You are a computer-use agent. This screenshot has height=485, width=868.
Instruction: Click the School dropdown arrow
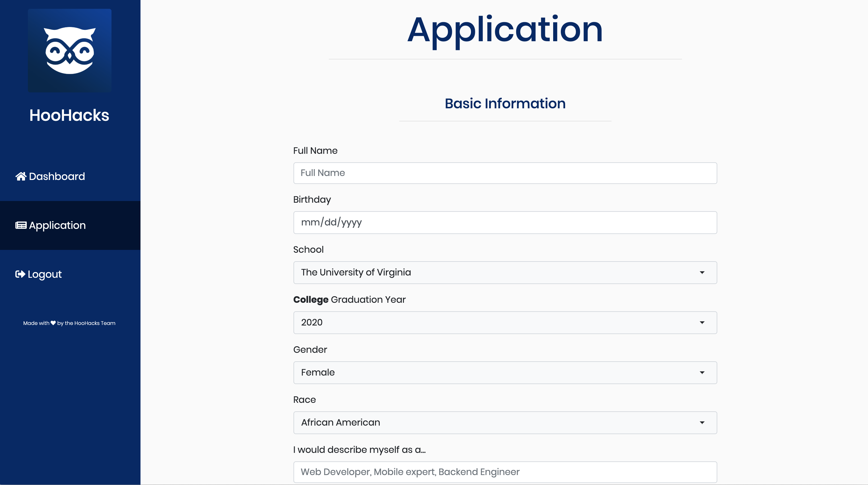[x=702, y=272]
